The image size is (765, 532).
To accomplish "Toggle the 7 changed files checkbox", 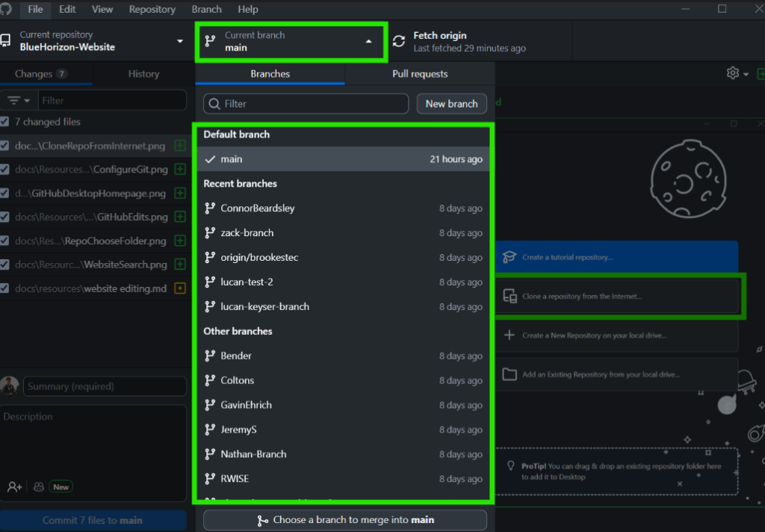I will (x=4, y=122).
